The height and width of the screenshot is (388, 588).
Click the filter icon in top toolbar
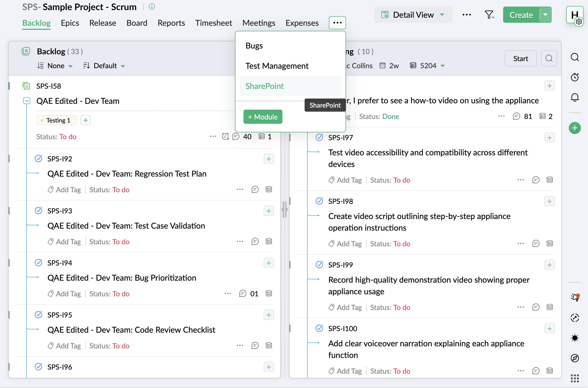click(489, 15)
